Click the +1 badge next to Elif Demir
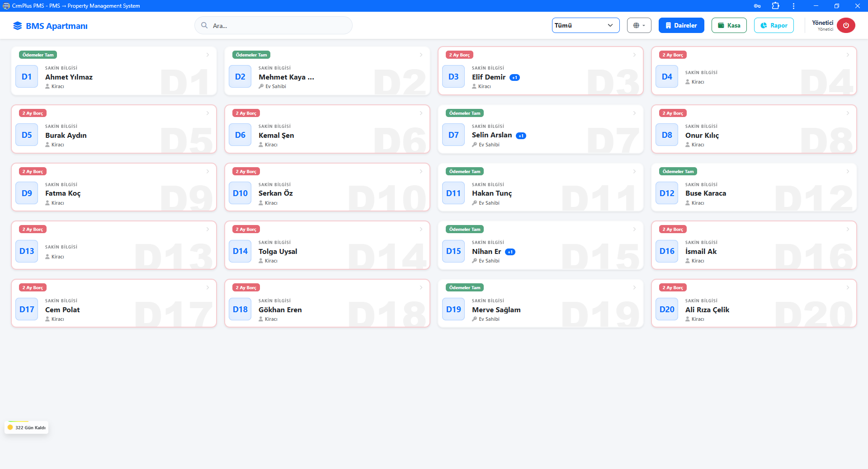 click(x=514, y=78)
